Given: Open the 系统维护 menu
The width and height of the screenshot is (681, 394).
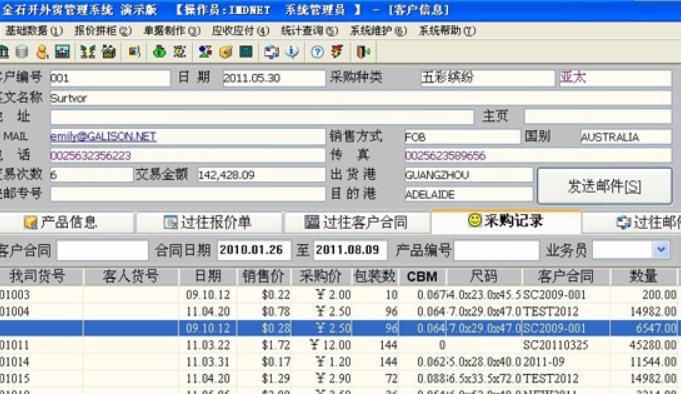Looking at the screenshot, I should click(x=378, y=31).
